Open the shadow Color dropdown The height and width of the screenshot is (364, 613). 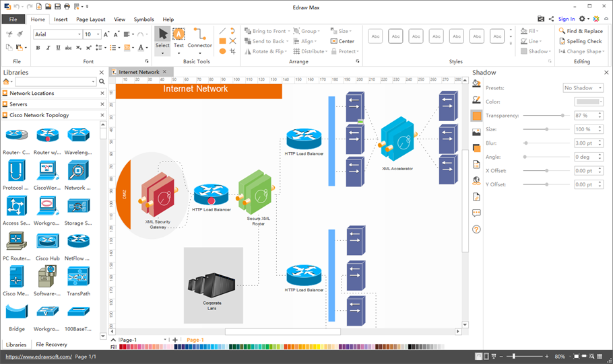(x=588, y=102)
